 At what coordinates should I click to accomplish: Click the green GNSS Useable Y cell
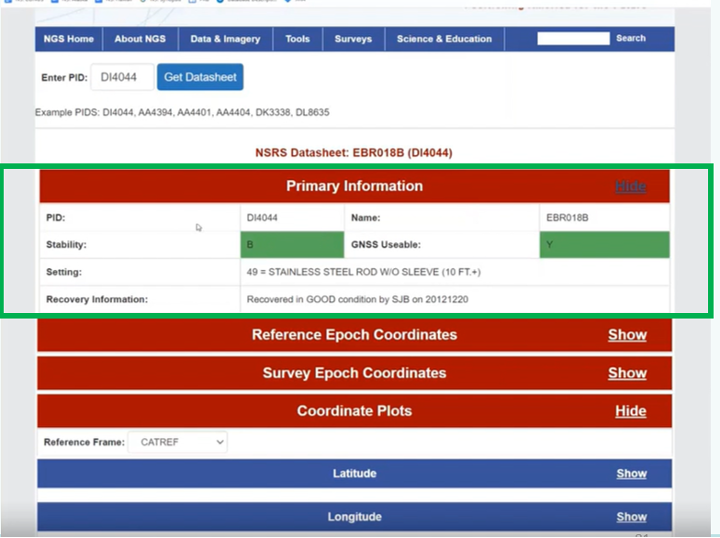point(604,244)
